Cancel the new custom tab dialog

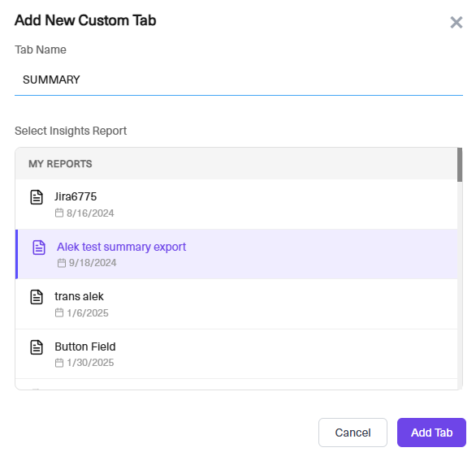tap(353, 433)
